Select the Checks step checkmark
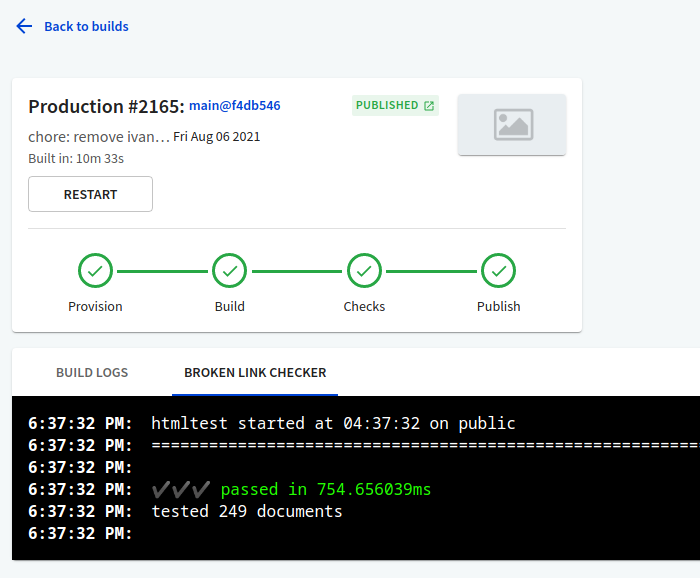Viewport: 700px width, 578px height. 364,271
